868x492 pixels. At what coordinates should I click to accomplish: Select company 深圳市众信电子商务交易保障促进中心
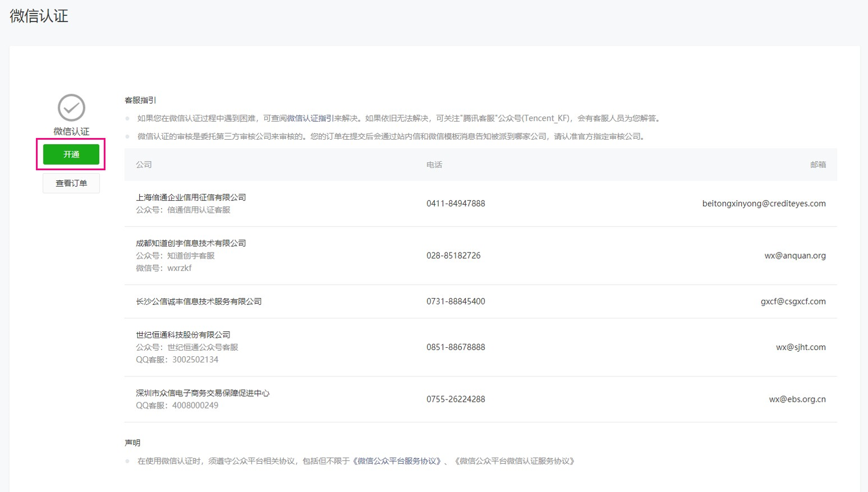point(203,393)
